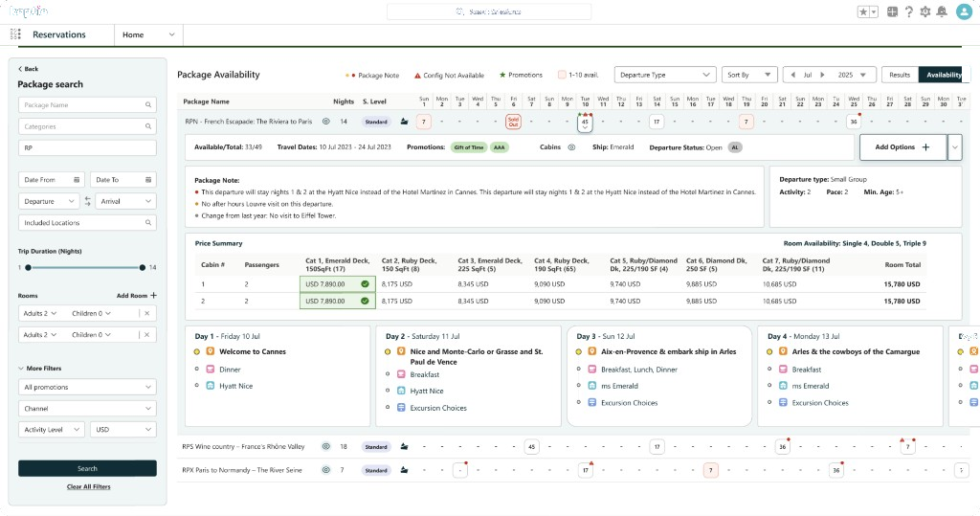Open 2025 year dropdown
980x516 pixels.
pyautogui.click(x=853, y=75)
